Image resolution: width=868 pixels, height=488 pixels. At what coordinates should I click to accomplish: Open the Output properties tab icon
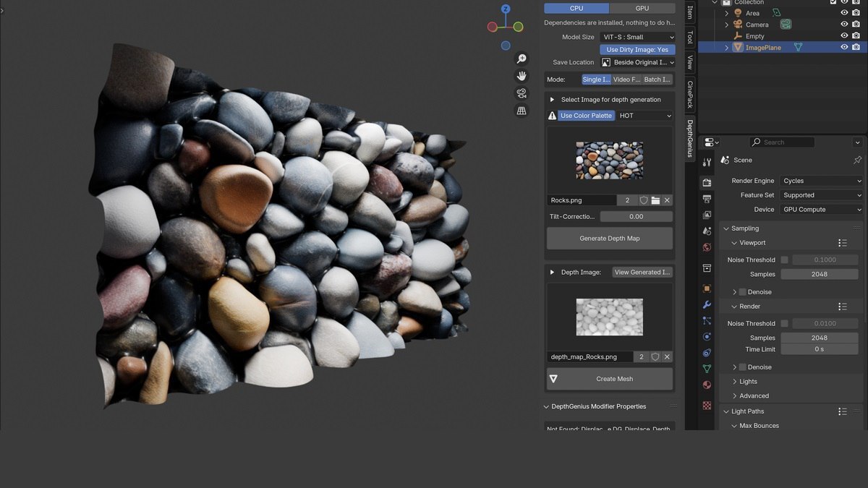click(x=707, y=199)
